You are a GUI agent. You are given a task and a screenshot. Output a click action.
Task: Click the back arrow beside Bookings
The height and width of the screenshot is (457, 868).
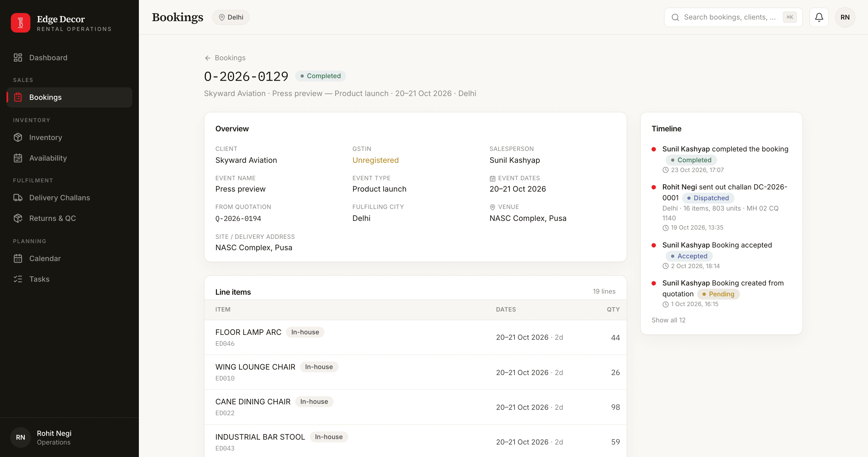pyautogui.click(x=208, y=58)
